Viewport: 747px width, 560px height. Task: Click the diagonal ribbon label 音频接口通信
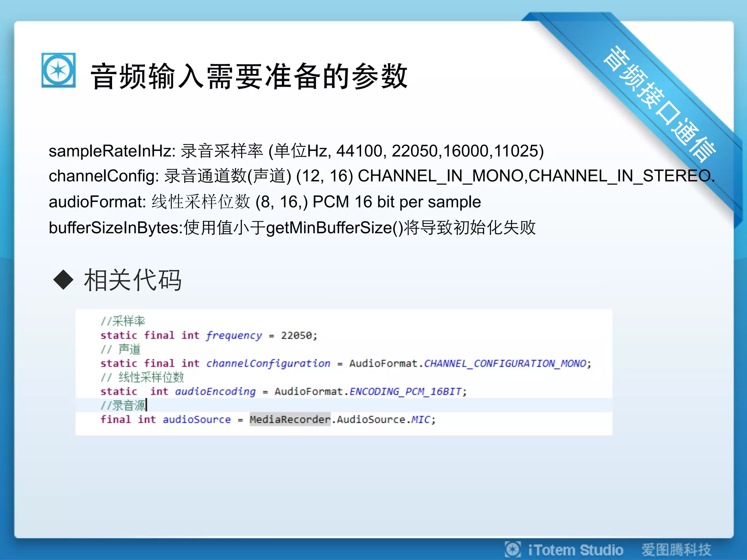pos(659,104)
